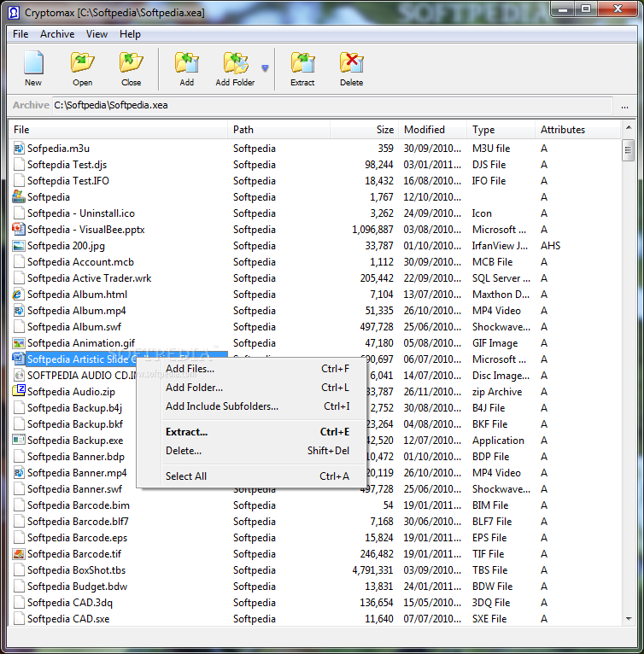Viewport: 644px width, 654px height.
Task: Click the Softpedia CAD.sxe file icon
Action: tap(19, 618)
